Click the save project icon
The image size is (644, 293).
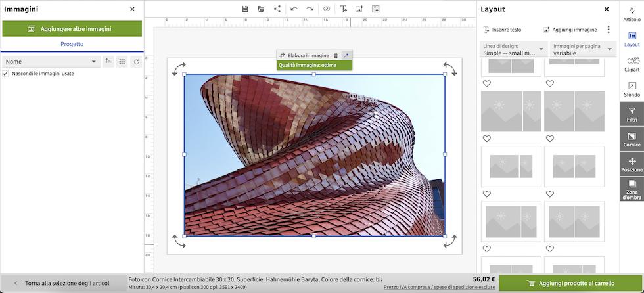click(x=245, y=9)
